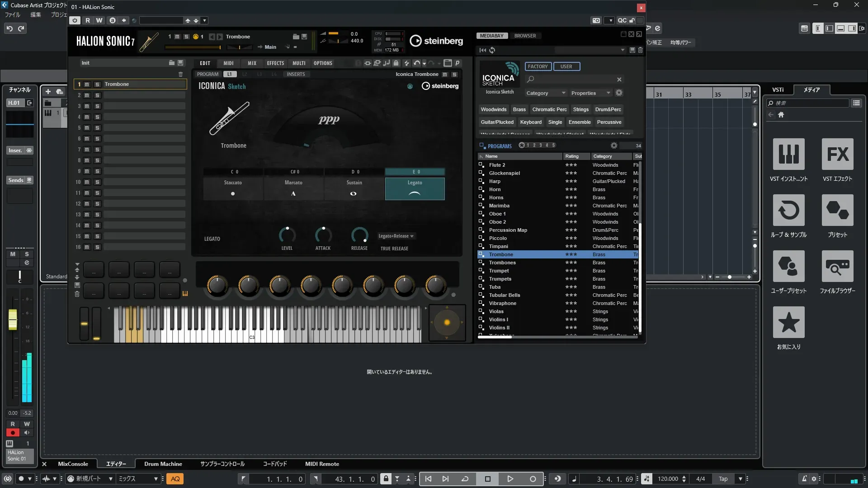
Task: Open Loops & Samples media tile
Action: pyautogui.click(x=788, y=210)
